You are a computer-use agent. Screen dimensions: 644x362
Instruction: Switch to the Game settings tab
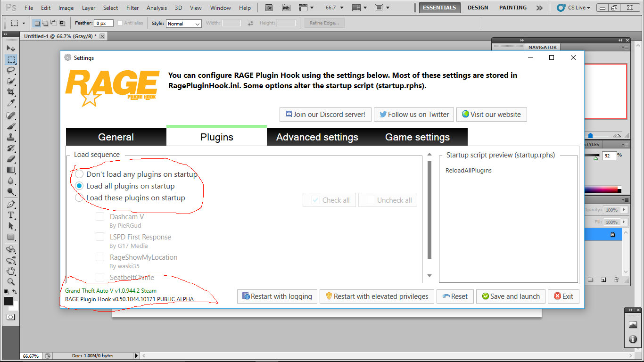click(418, 137)
